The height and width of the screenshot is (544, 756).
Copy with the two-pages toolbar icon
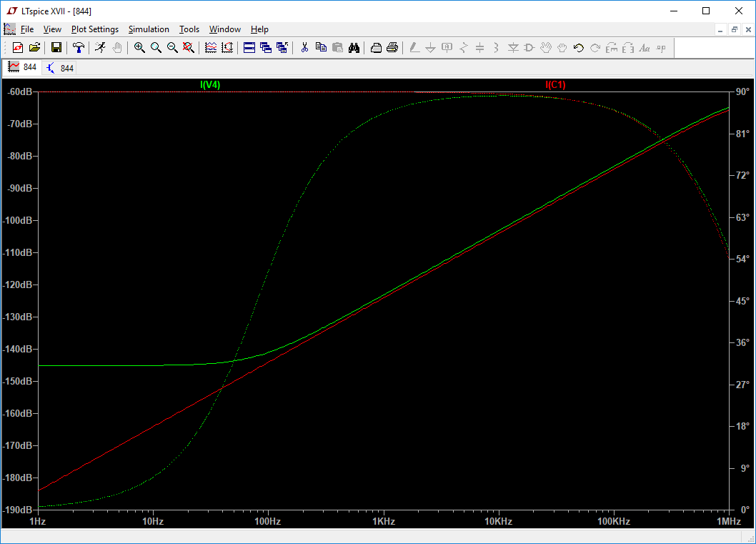coord(321,48)
